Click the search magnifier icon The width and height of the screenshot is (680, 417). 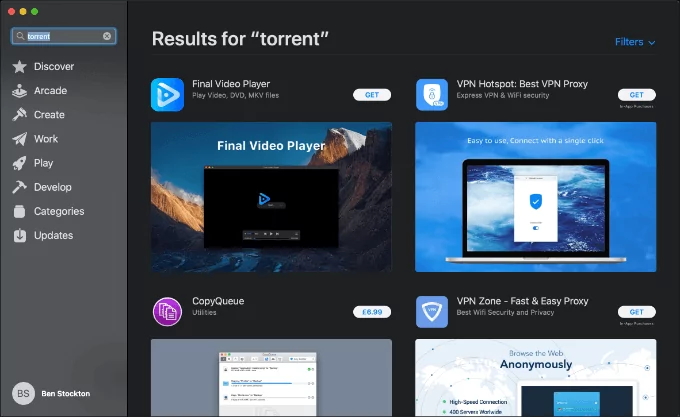[x=20, y=36]
